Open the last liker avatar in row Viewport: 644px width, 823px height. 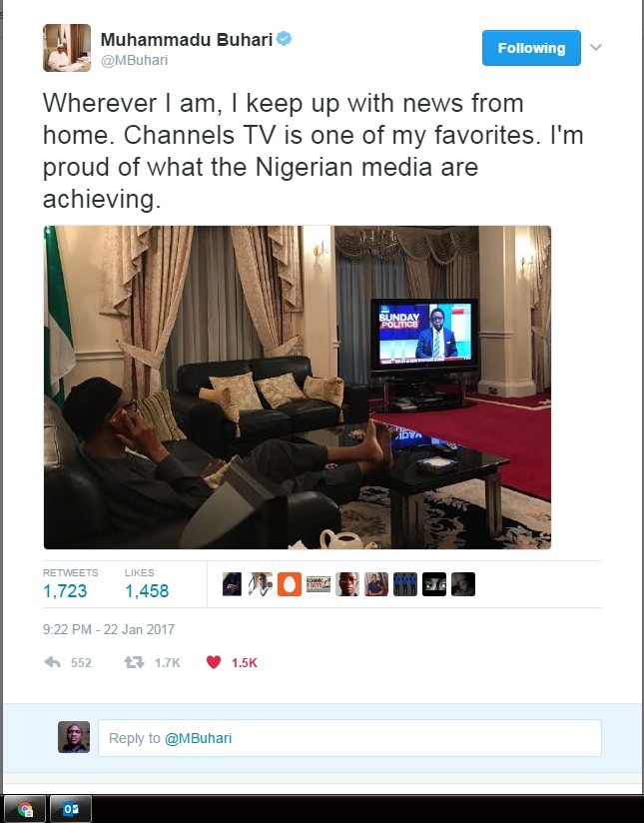463,584
